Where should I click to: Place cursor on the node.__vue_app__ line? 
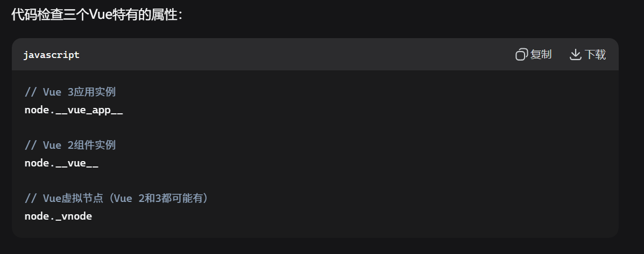(74, 110)
